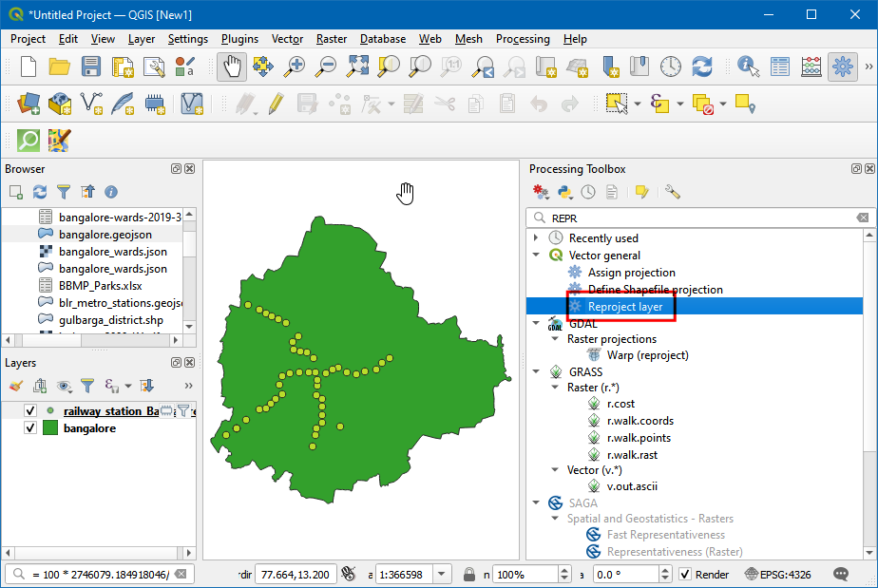
Task: Toggle Render checkbox in status bar
Action: pos(686,574)
